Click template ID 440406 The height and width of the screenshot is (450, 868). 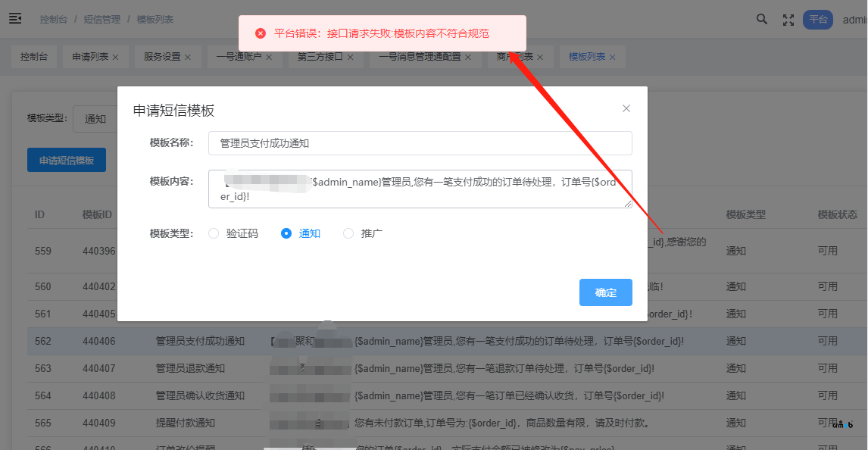(99, 341)
